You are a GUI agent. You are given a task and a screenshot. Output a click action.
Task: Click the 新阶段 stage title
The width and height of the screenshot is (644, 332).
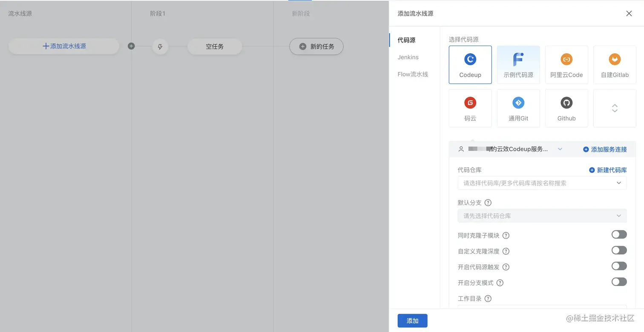(x=301, y=14)
